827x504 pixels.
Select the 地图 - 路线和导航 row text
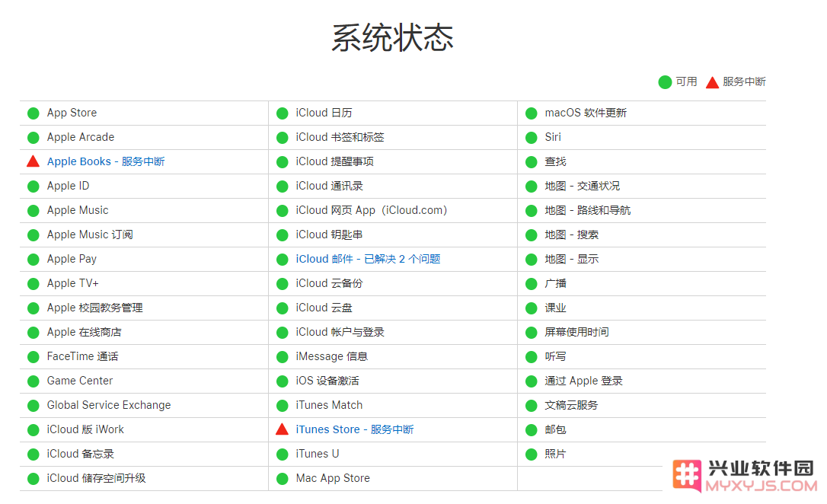[x=588, y=210]
